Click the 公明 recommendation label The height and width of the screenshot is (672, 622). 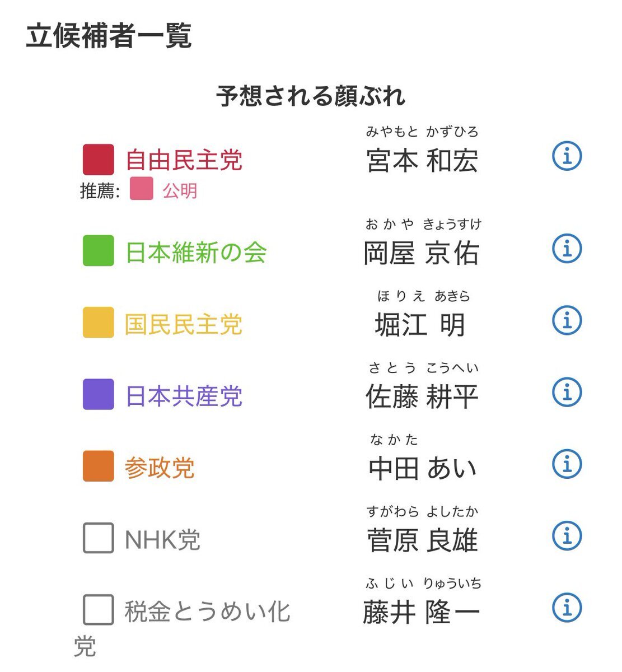pyautogui.click(x=180, y=191)
